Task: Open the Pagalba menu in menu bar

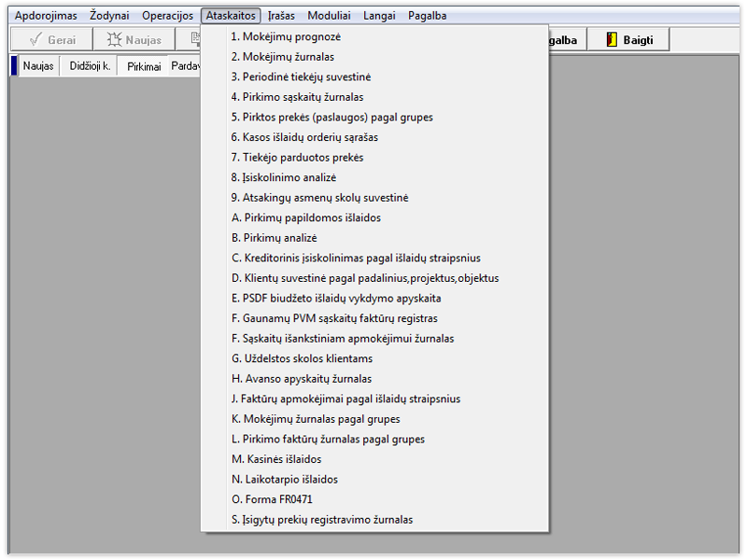Action: click(428, 16)
